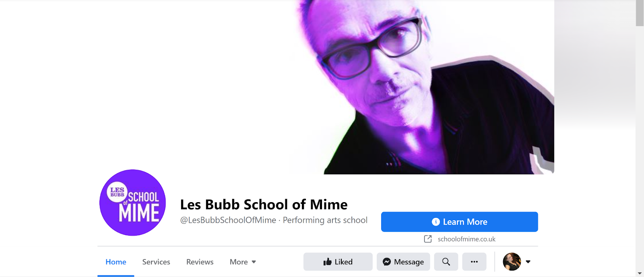This screenshot has width=644, height=277.
Task: Click the blue Learn More button
Action: coord(460,222)
